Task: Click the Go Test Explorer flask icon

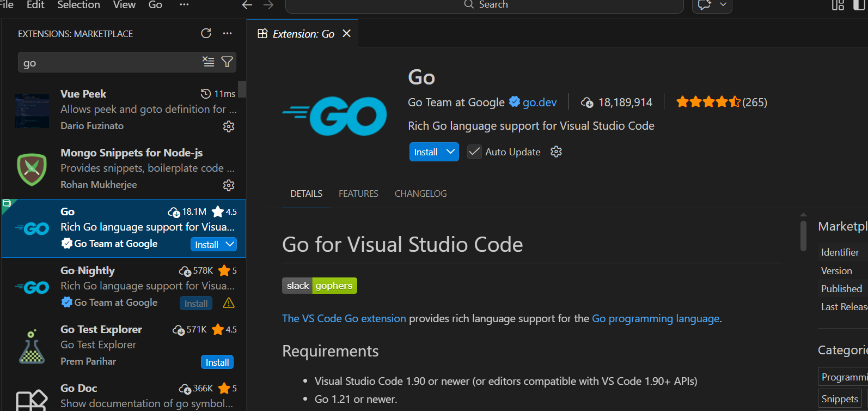Action: click(x=32, y=346)
